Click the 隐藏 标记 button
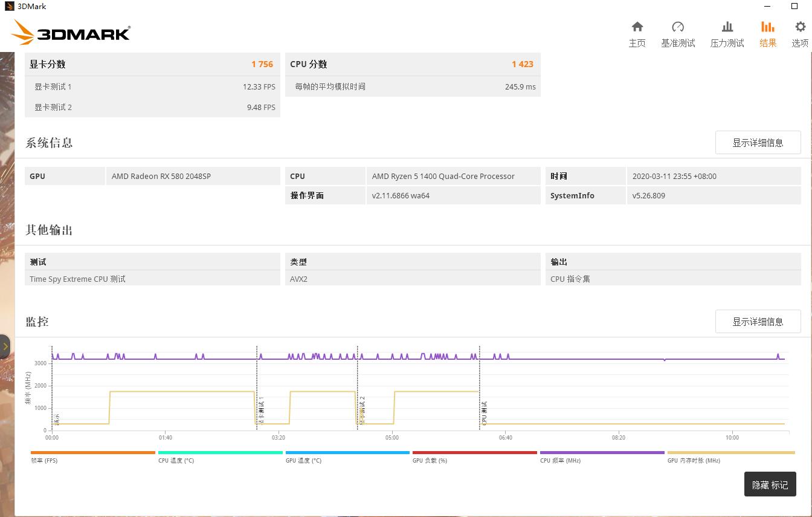 pos(770,484)
